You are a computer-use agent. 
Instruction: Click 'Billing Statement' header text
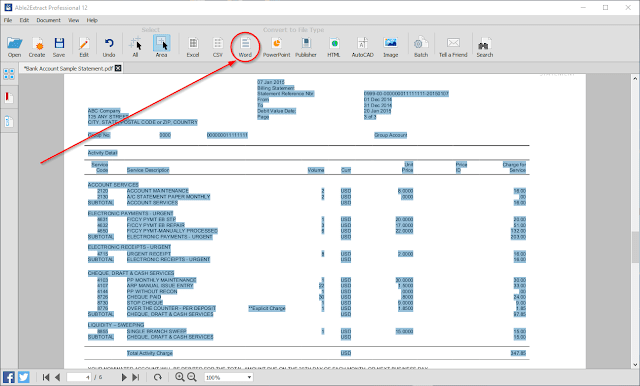tap(276, 88)
